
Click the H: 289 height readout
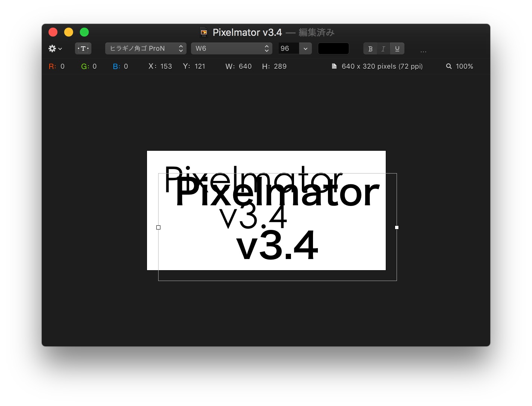click(x=275, y=66)
